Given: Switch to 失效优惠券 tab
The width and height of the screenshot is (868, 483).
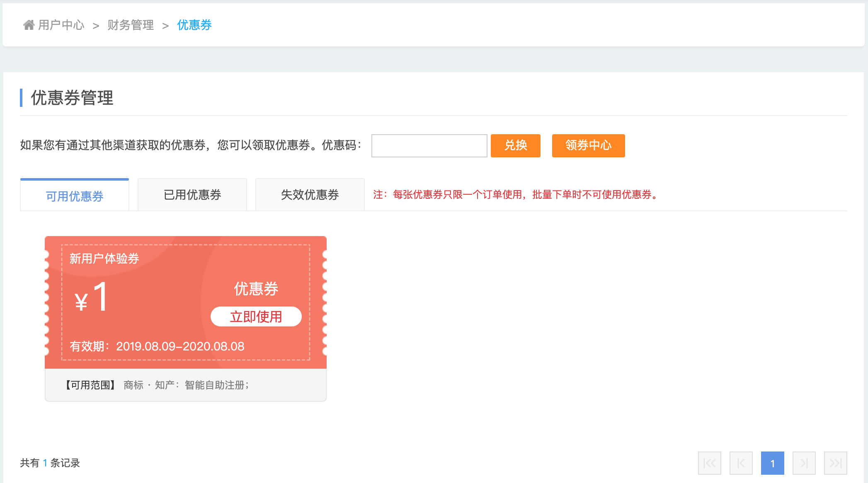Looking at the screenshot, I should coord(310,195).
